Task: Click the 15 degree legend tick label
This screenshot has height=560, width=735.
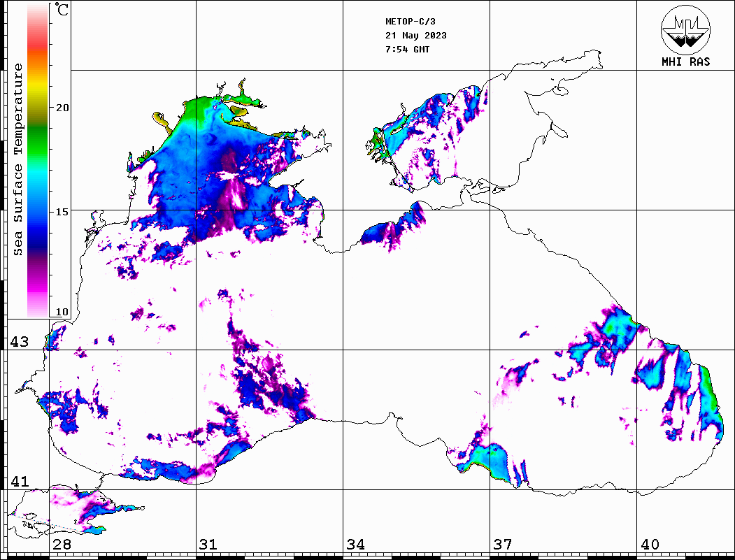Action: pyautogui.click(x=62, y=212)
